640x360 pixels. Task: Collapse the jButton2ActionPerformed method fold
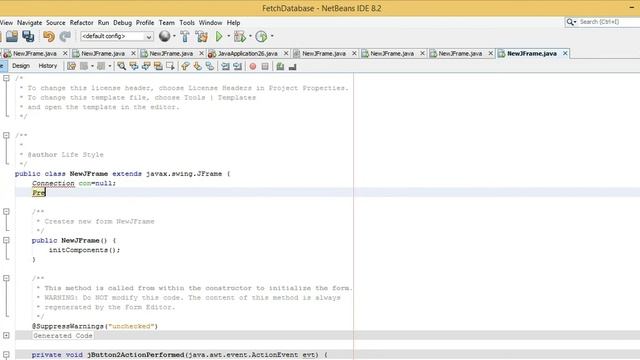click(x=6, y=354)
